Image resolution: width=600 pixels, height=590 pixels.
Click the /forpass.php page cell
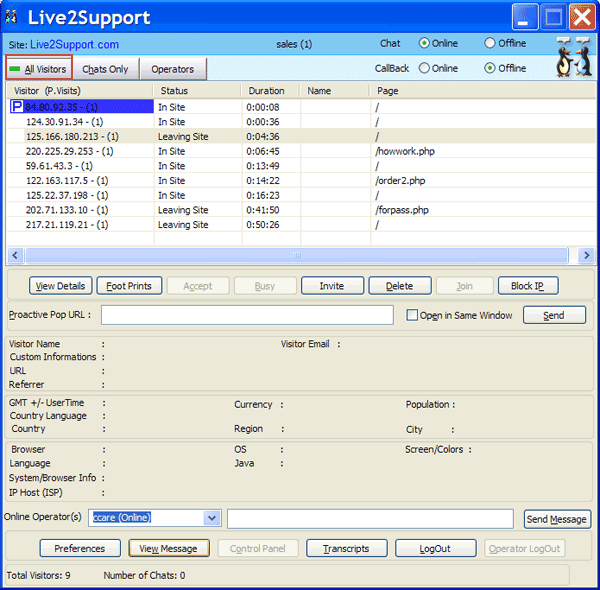[402, 210]
